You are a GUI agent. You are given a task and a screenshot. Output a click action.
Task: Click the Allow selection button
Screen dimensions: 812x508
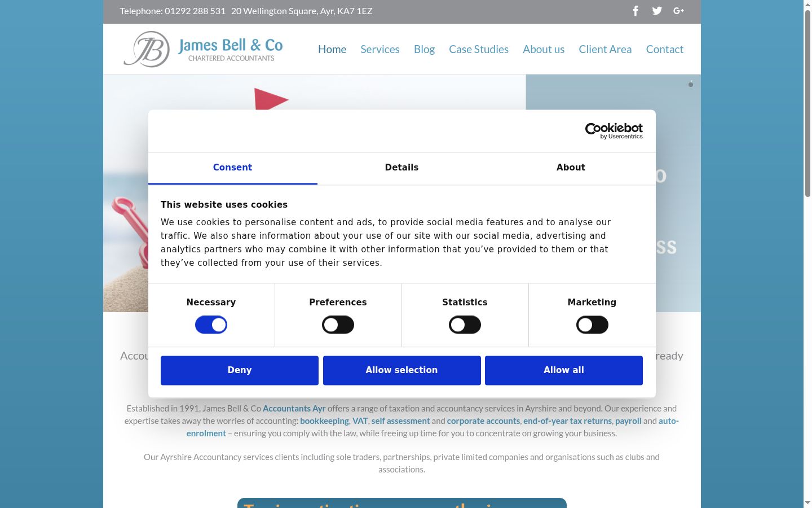point(401,370)
